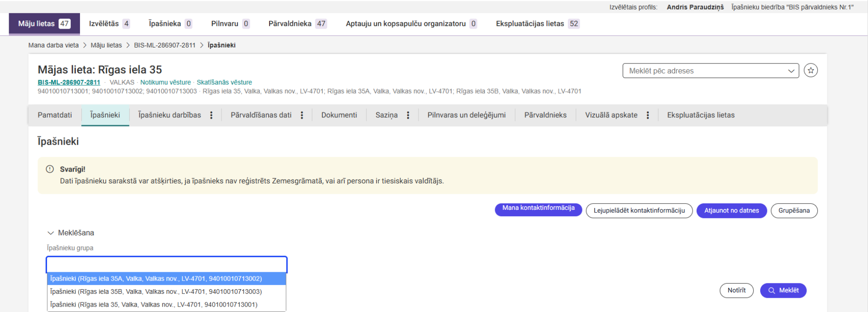Open Pilnvaras un deleģējumi tab
The image size is (868, 312).
[x=466, y=115]
